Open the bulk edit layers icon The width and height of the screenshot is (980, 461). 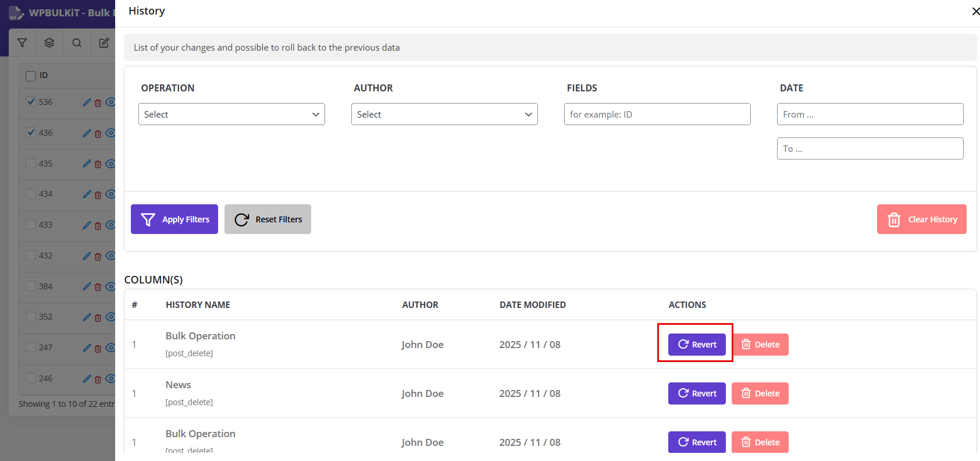pos(49,42)
